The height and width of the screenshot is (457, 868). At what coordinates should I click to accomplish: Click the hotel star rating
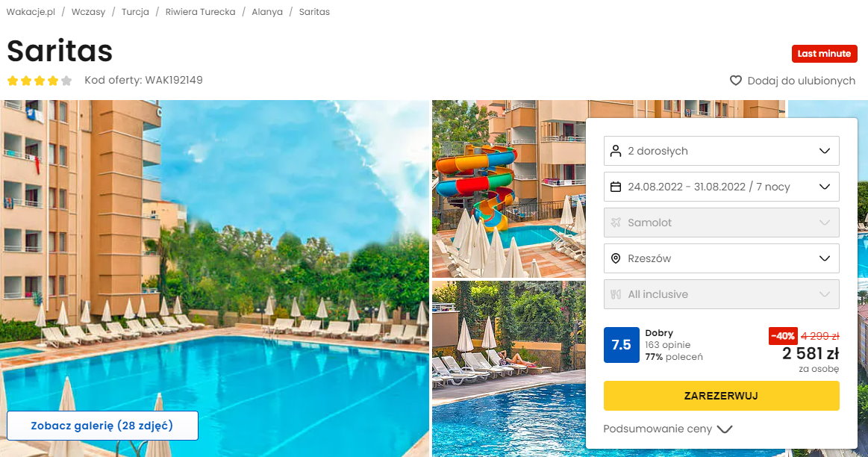(40, 81)
